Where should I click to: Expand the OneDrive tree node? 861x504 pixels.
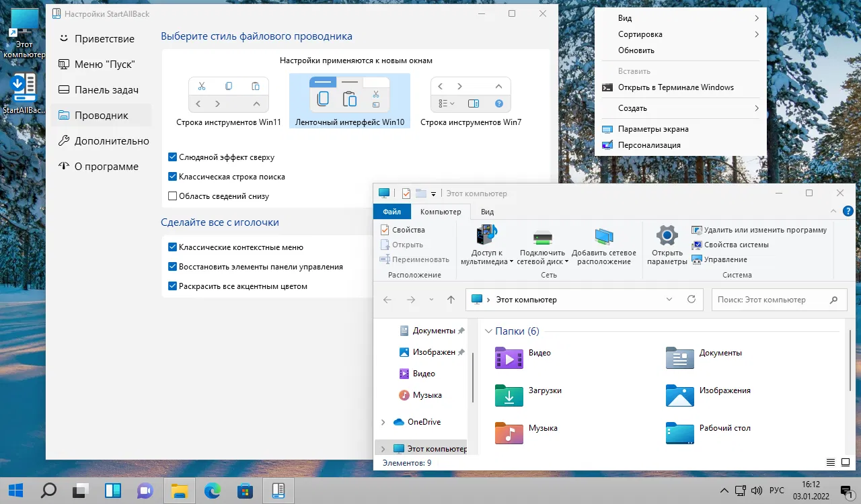tap(383, 422)
